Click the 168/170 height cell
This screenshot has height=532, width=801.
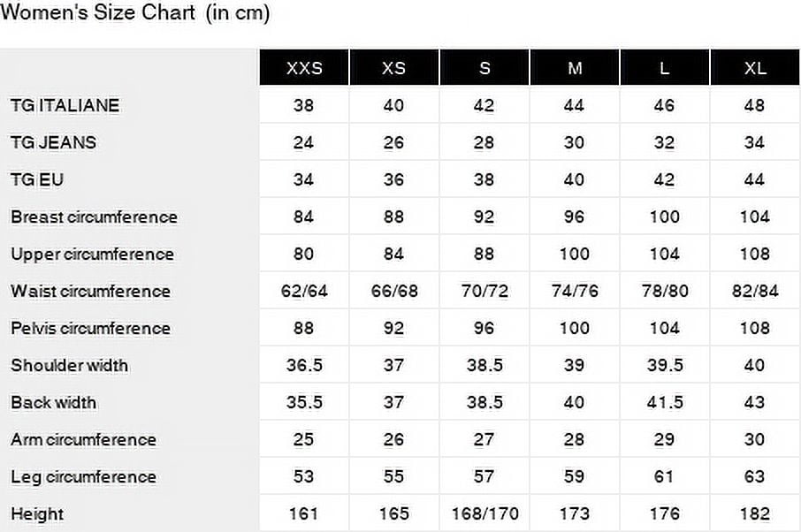point(484,513)
